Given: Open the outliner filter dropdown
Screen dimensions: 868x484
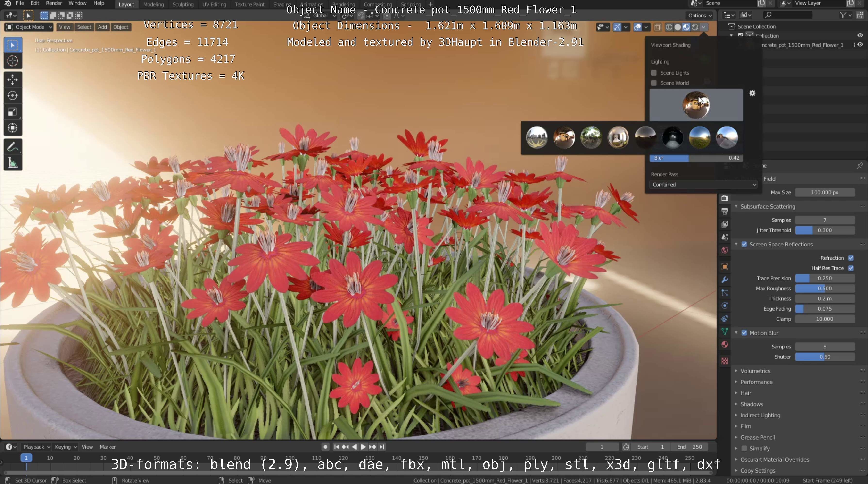Looking at the screenshot, I should click(x=845, y=15).
